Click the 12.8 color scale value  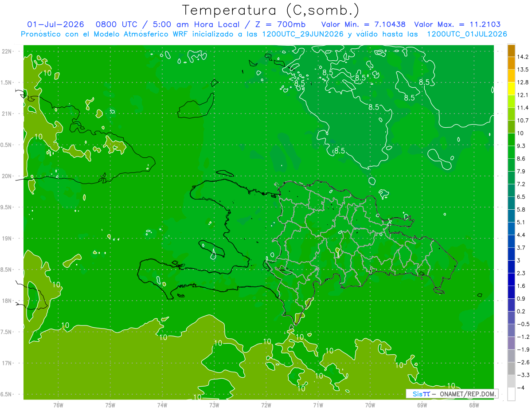pos(523,82)
